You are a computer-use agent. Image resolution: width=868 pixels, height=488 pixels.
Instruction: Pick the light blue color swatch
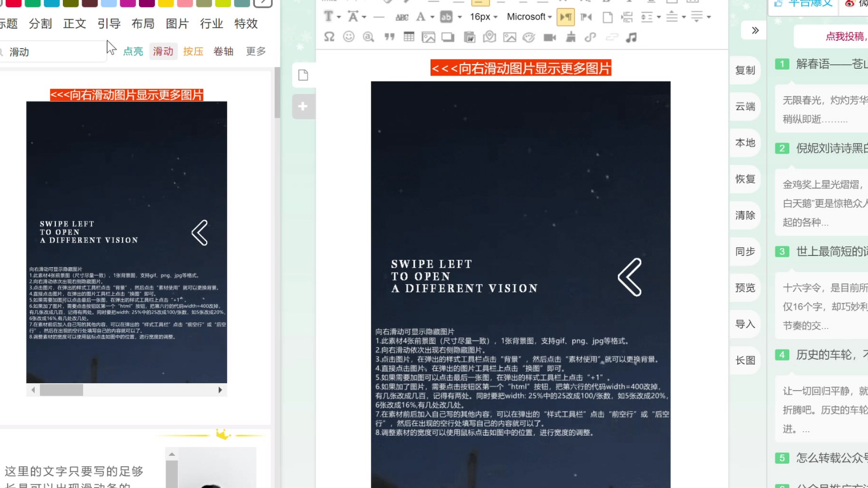click(x=108, y=3)
